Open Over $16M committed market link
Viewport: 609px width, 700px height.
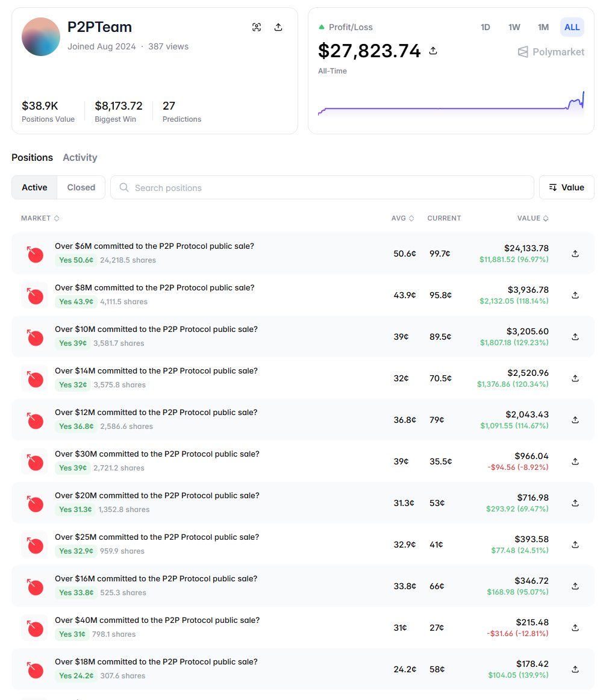tap(156, 578)
